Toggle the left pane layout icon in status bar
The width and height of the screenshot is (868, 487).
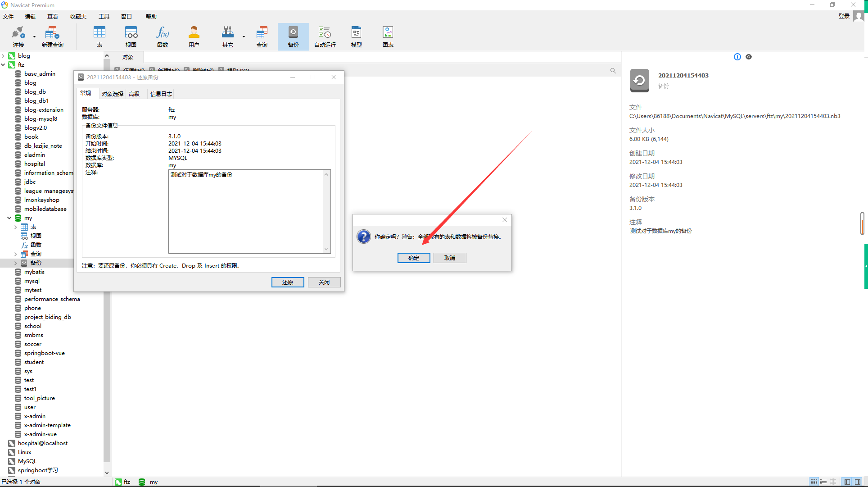847,482
